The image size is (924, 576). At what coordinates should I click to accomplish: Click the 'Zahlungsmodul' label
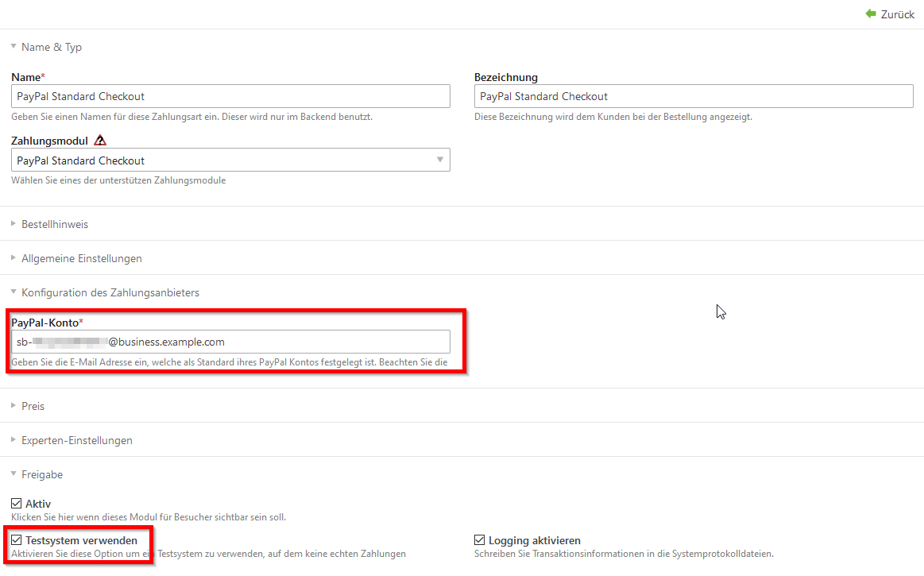[x=49, y=141]
